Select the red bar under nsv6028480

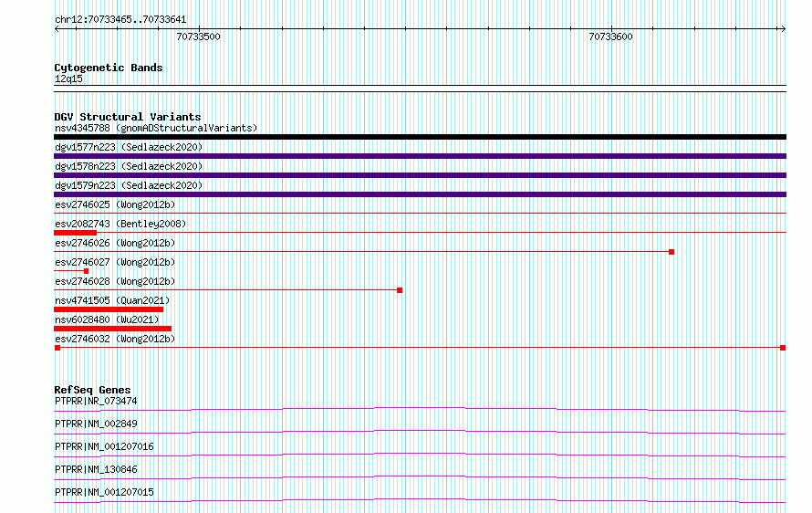point(113,329)
